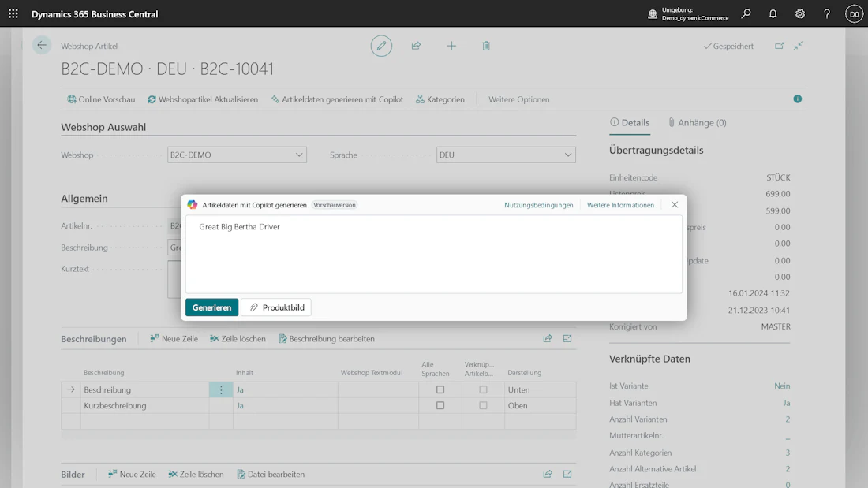Image resolution: width=868 pixels, height=488 pixels.
Task: Click the environment icon near Demo_dynamicCommerce
Action: pos(653,14)
